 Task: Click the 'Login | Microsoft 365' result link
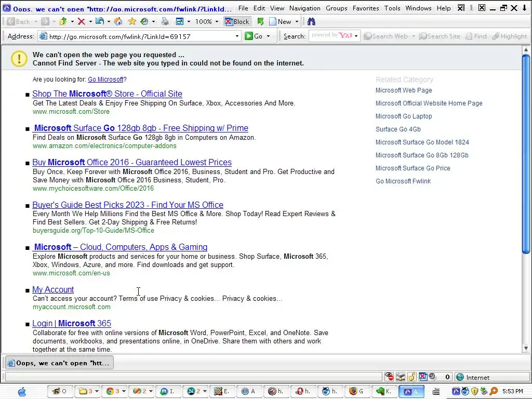pyautogui.click(x=72, y=323)
